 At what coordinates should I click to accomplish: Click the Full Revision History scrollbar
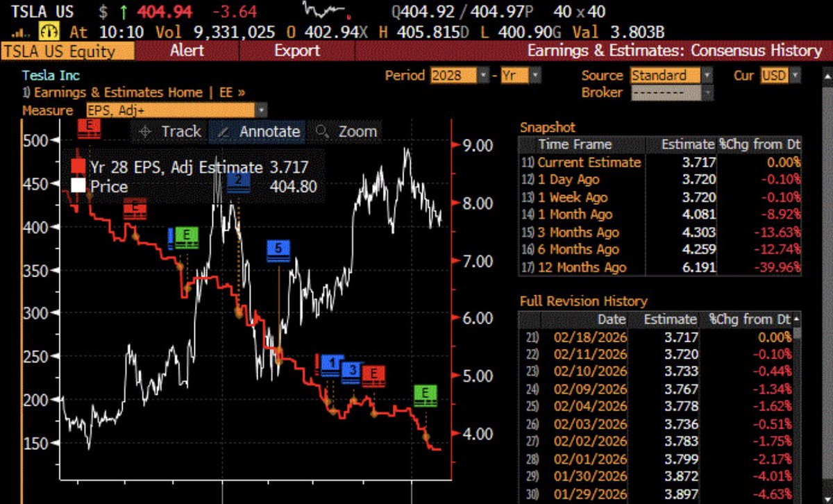(797, 406)
